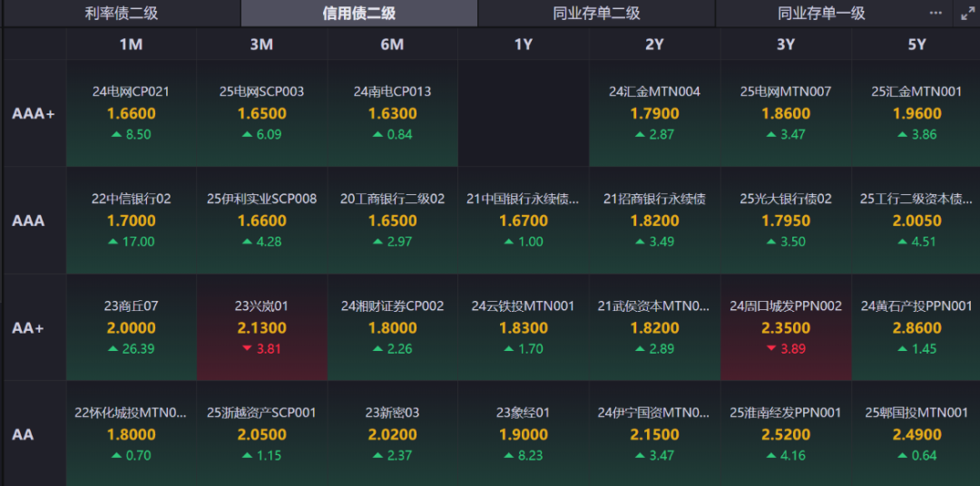Open the 21招商银行永续债 cell
Viewport: 980px width, 486px height.
[654, 220]
